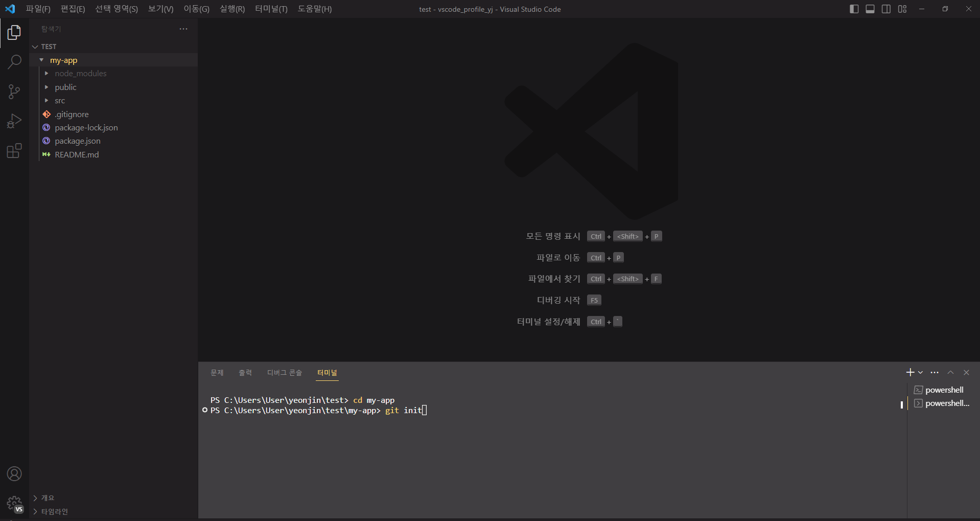Viewport: 980px width, 521px height.
Task: Collapse the my-app folder
Action: [113, 60]
